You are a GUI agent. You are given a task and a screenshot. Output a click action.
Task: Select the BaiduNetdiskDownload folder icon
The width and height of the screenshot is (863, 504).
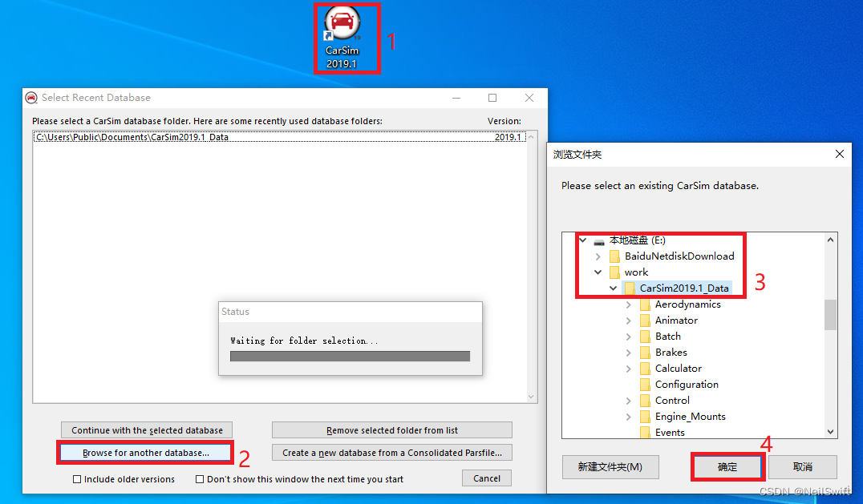pos(615,256)
